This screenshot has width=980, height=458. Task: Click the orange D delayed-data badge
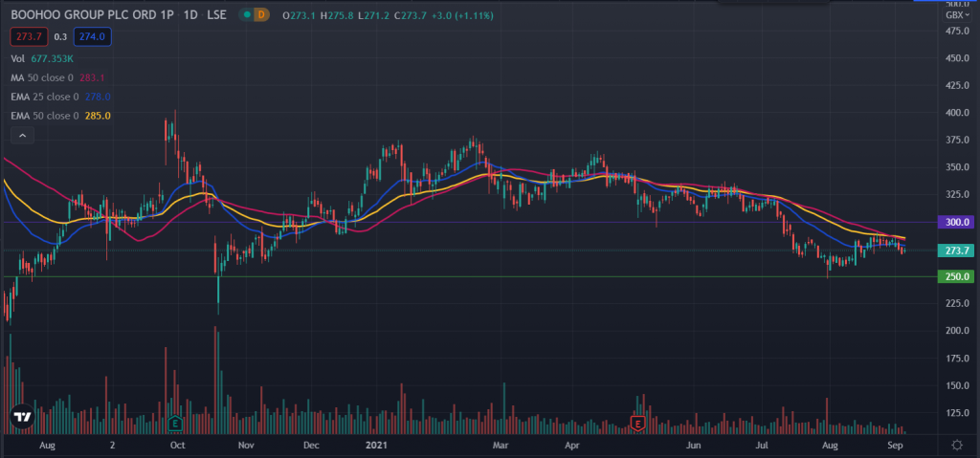pyautogui.click(x=262, y=15)
